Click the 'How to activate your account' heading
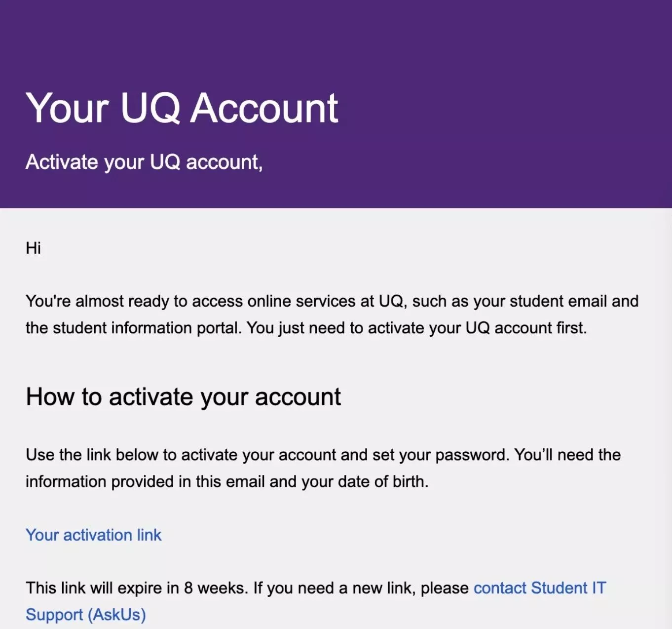The width and height of the screenshot is (672, 629). (184, 397)
